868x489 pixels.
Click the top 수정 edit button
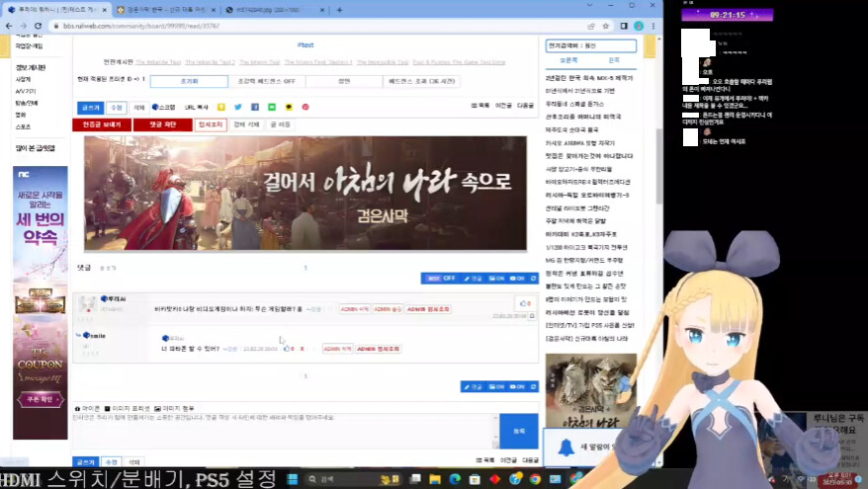117,108
